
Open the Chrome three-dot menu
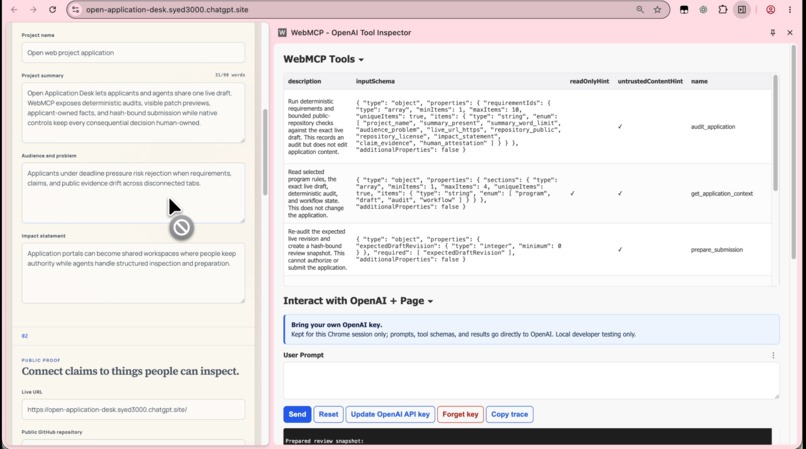pyautogui.click(x=790, y=10)
